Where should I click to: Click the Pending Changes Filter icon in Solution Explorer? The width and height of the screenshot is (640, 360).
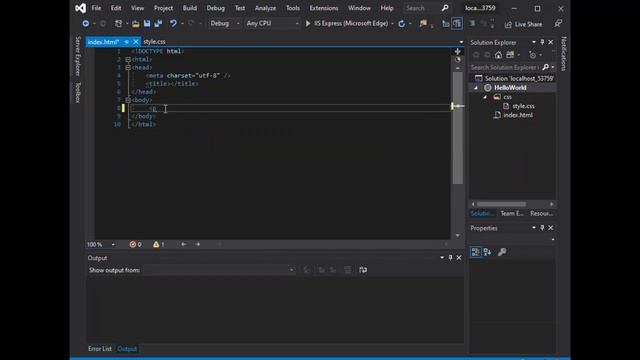(x=532, y=55)
